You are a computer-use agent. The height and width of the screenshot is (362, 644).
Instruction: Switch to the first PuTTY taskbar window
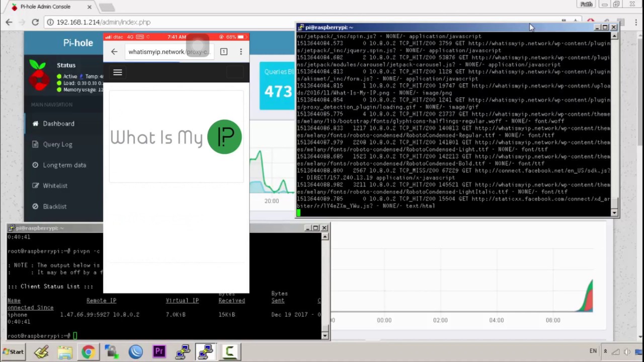[x=182, y=351]
